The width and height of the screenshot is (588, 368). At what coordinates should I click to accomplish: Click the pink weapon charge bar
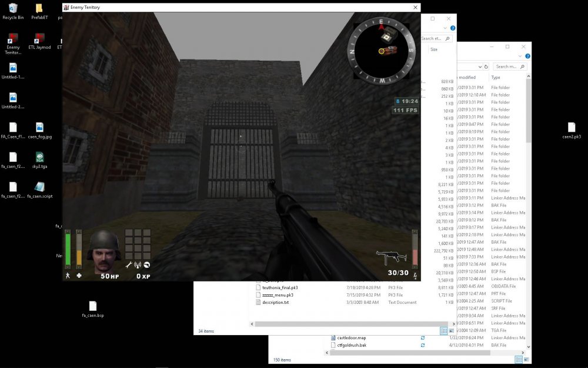415,249
